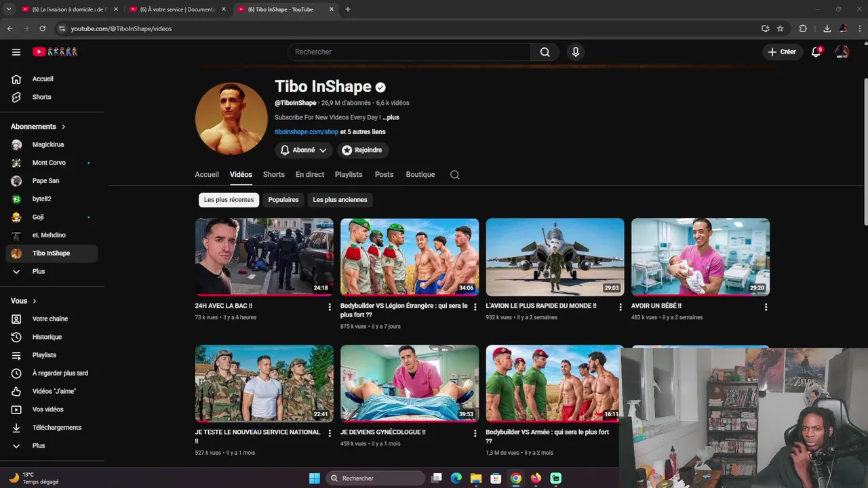This screenshot has height=488, width=868.
Task: Click Tibo InShape channel avatar
Action: point(231,119)
